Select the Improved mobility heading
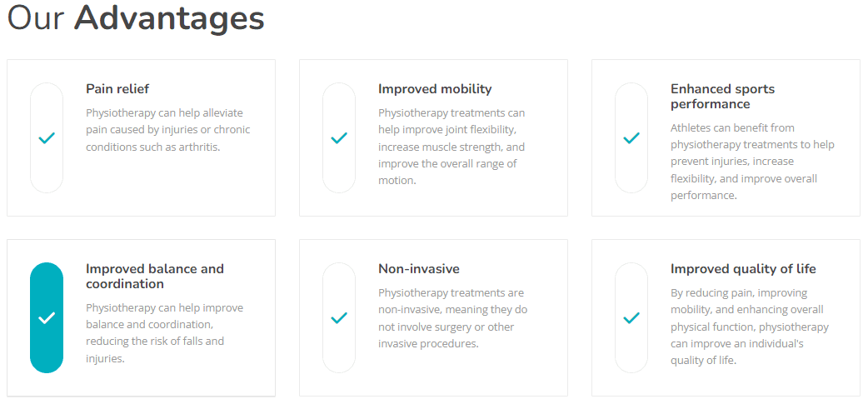Viewport: 868px width, 404px height. pos(435,89)
